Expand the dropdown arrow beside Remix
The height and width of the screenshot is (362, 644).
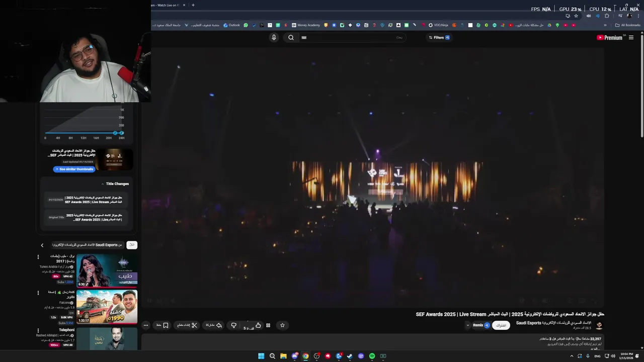467,325
